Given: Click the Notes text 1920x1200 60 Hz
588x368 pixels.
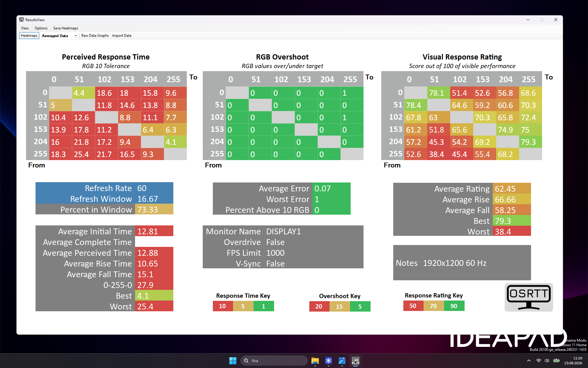Looking at the screenshot, I should click(454, 263).
